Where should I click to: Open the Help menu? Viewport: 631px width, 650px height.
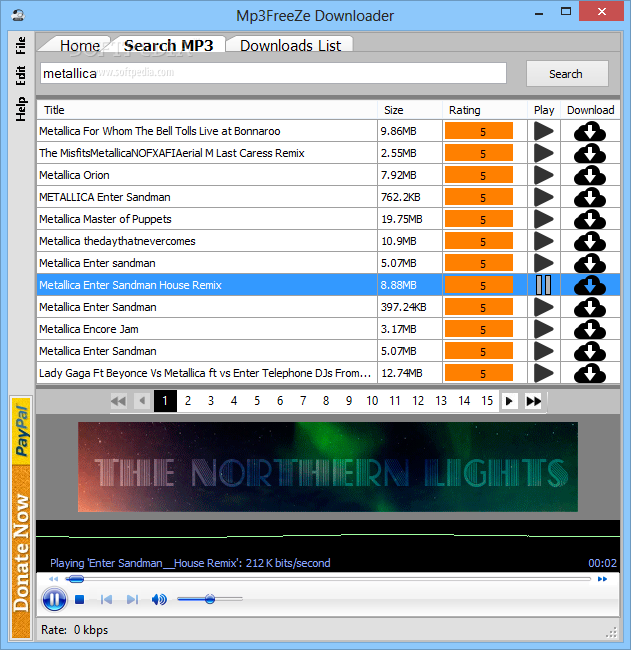(x=21, y=109)
